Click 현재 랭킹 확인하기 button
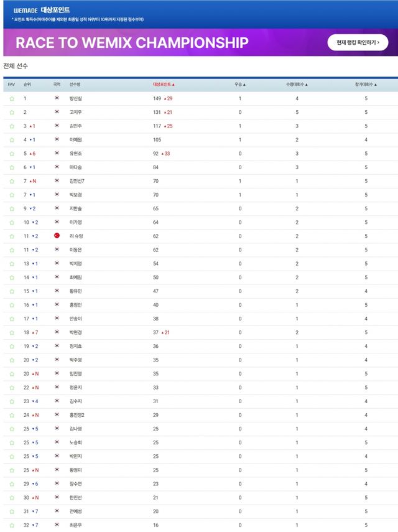Screen dimensions: 398x532 click(358, 42)
